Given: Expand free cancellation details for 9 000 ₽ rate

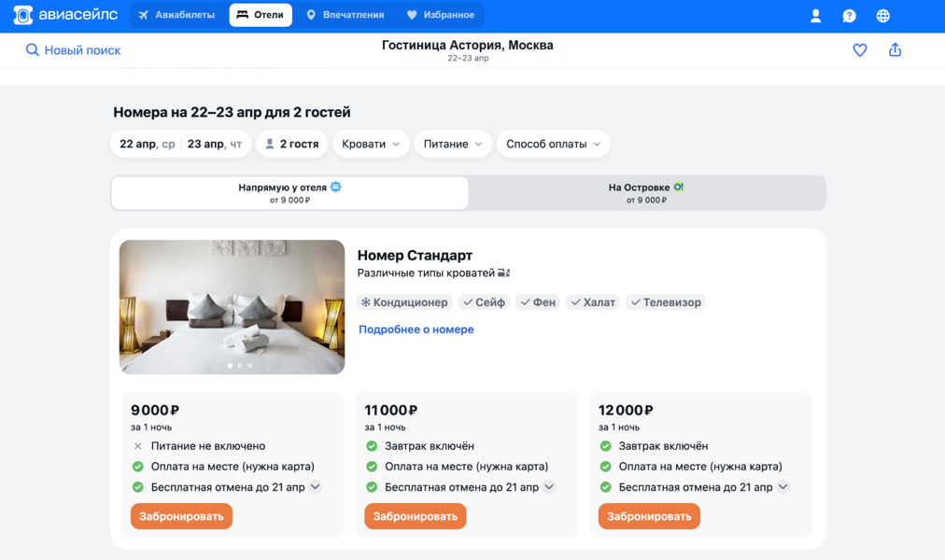Looking at the screenshot, I should [x=316, y=487].
